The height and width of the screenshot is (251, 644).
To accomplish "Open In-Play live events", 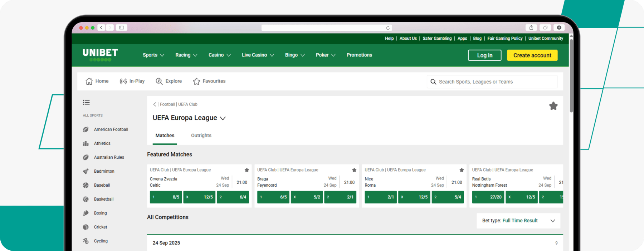I will tap(132, 81).
